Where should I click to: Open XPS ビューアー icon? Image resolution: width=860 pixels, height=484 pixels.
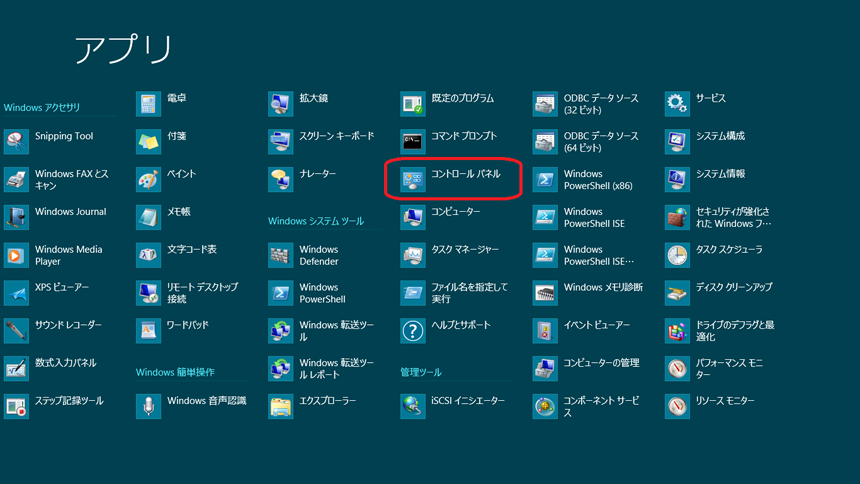tap(16, 293)
